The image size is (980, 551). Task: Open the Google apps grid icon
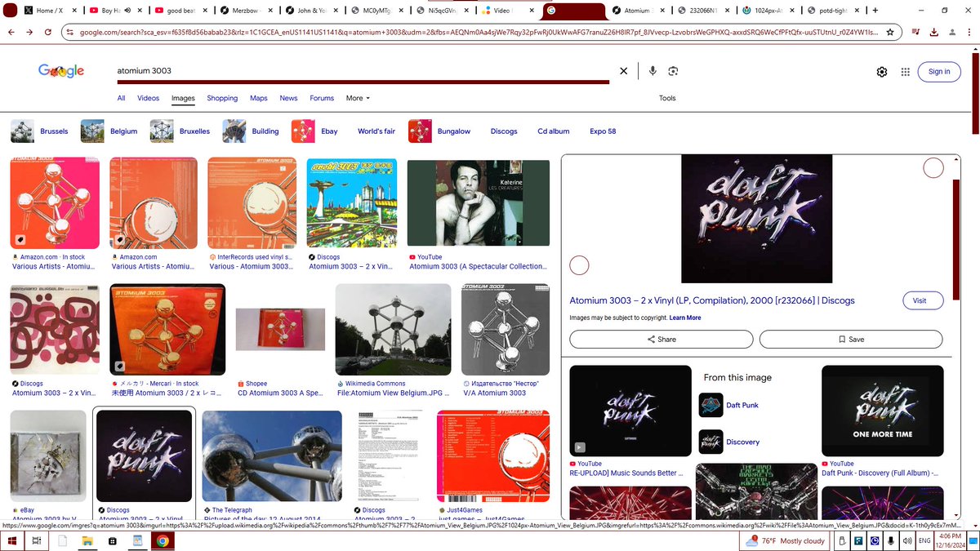click(905, 72)
